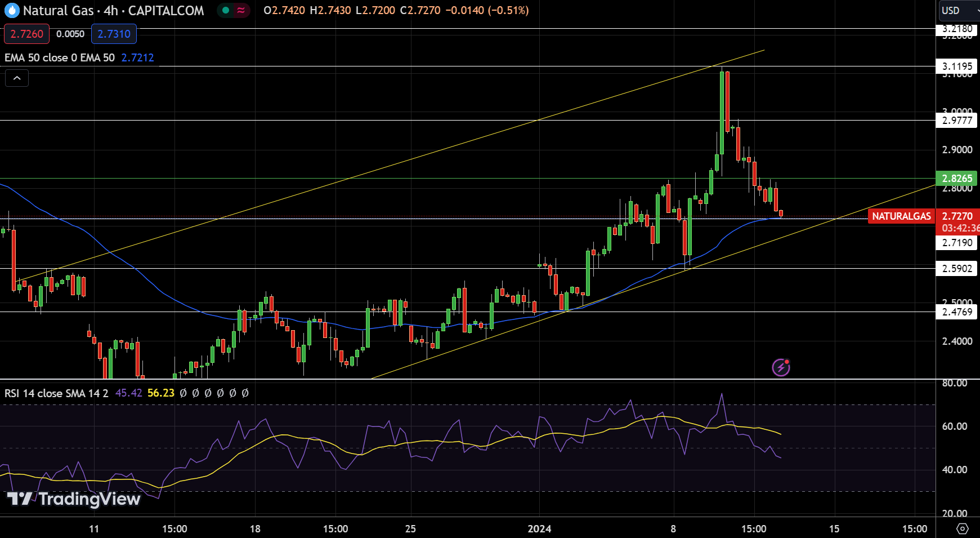Click the 8 date label on time axis
This screenshot has height=538, width=980.
tap(673, 529)
